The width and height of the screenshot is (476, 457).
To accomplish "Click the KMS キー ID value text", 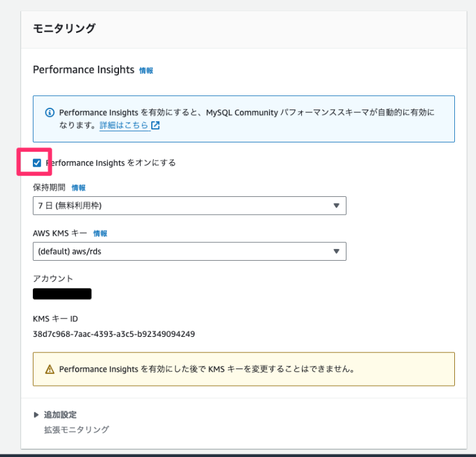I will point(114,334).
